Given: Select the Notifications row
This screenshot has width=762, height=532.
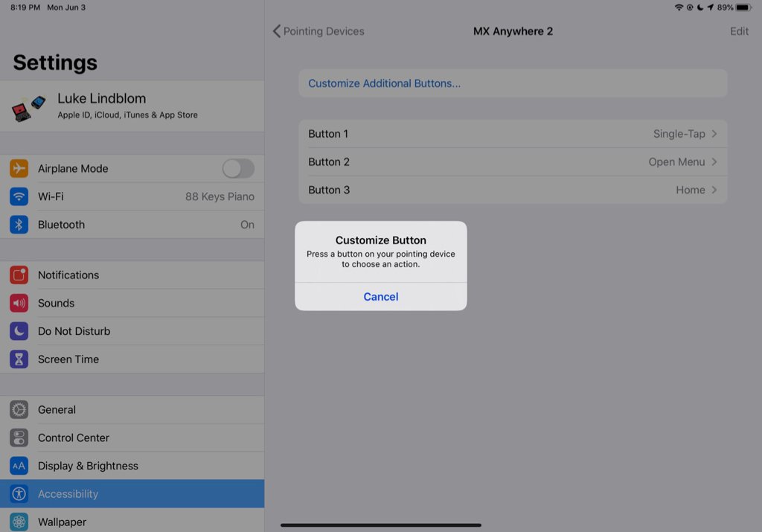Looking at the screenshot, I should [x=132, y=275].
